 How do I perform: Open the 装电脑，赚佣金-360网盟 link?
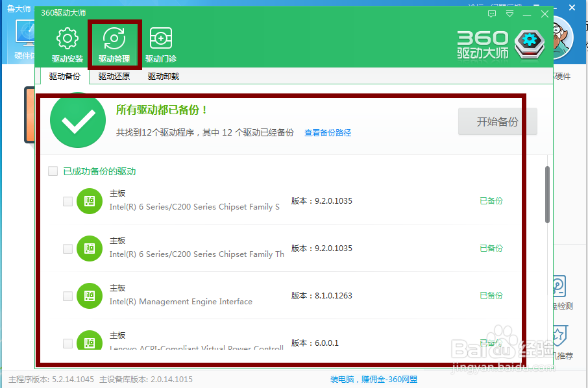click(x=373, y=380)
